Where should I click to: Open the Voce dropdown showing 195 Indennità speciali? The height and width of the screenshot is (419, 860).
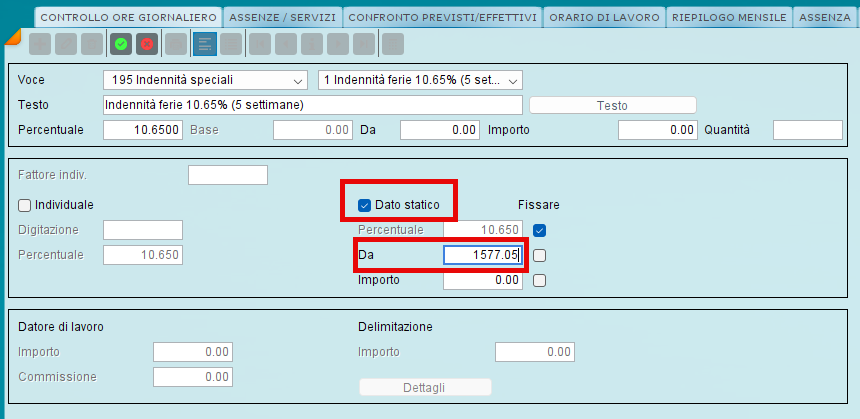click(205, 80)
